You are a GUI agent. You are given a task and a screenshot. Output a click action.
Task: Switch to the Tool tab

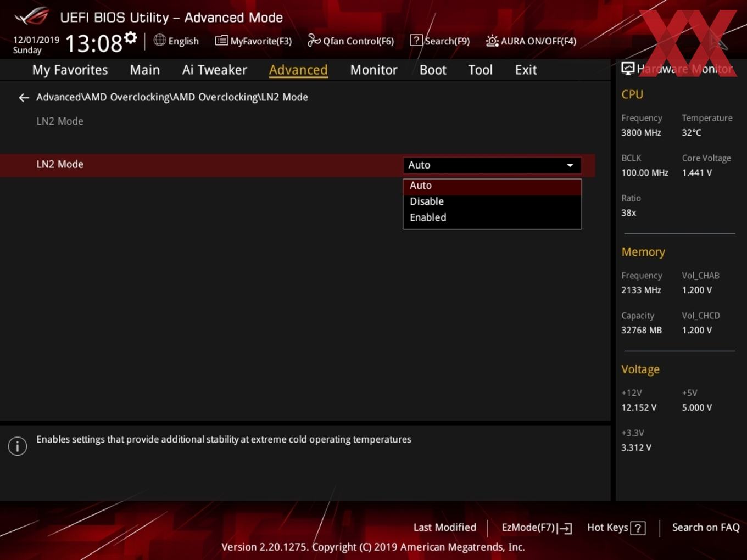point(480,70)
